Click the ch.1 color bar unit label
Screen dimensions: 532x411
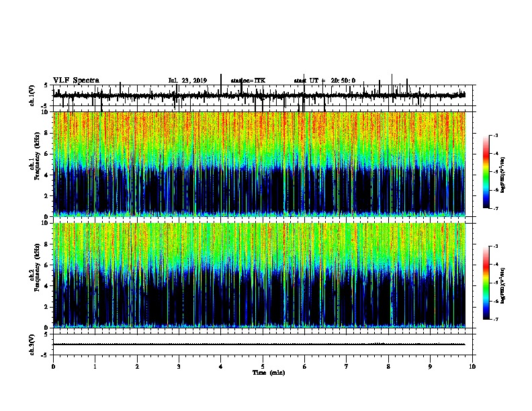coord(503,175)
